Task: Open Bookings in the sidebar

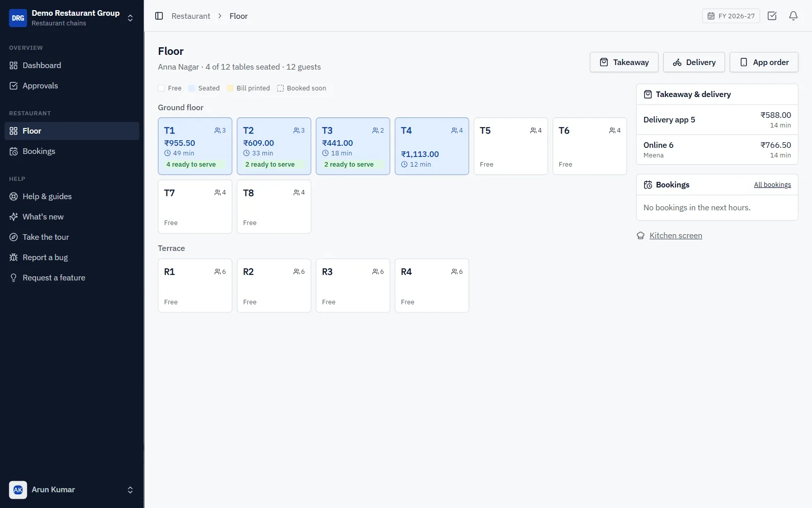Action: [72, 151]
